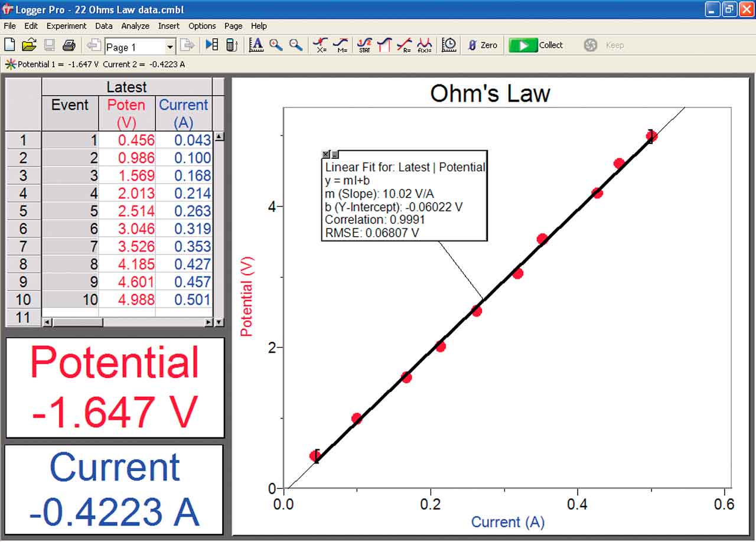Click the Linear Fit (R=) icon
The image size is (756, 542).
point(405,45)
